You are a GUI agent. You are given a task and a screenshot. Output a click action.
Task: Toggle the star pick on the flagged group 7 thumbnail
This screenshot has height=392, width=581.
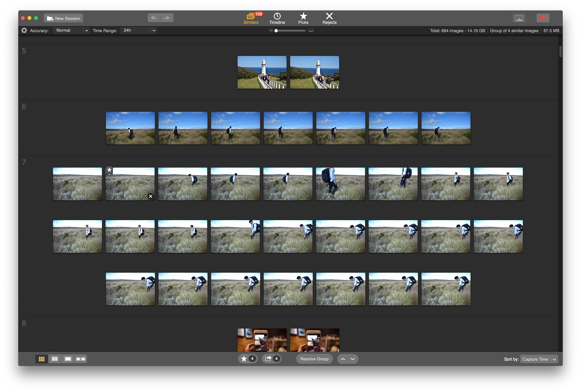pos(109,170)
